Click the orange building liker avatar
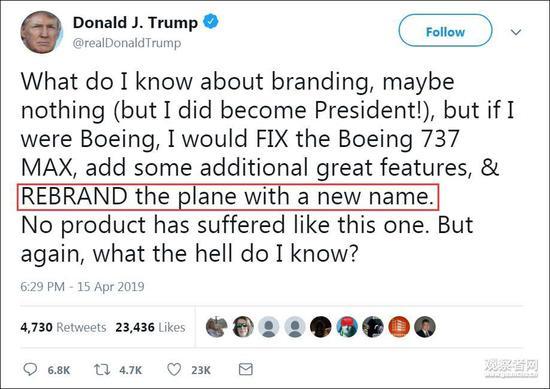This screenshot has height=389, width=550. point(399,327)
